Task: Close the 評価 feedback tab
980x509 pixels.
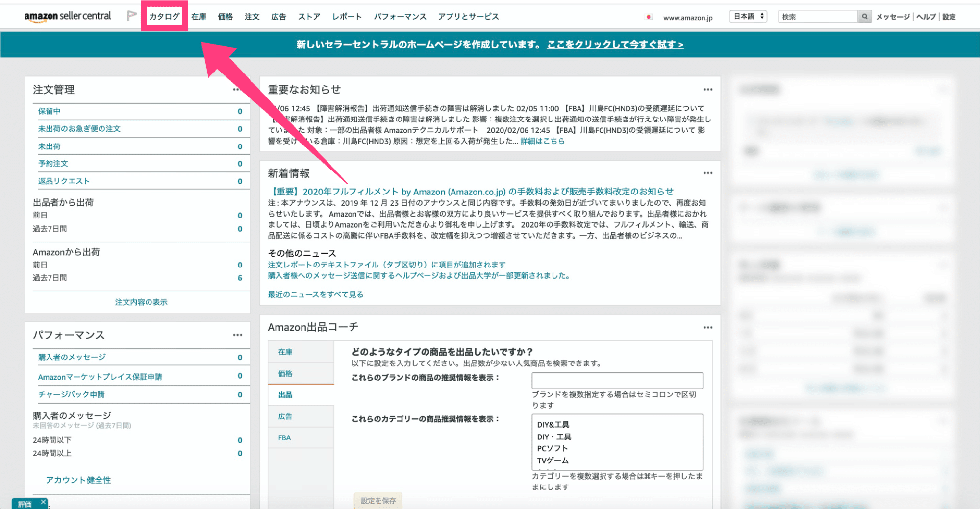Action: point(43,502)
